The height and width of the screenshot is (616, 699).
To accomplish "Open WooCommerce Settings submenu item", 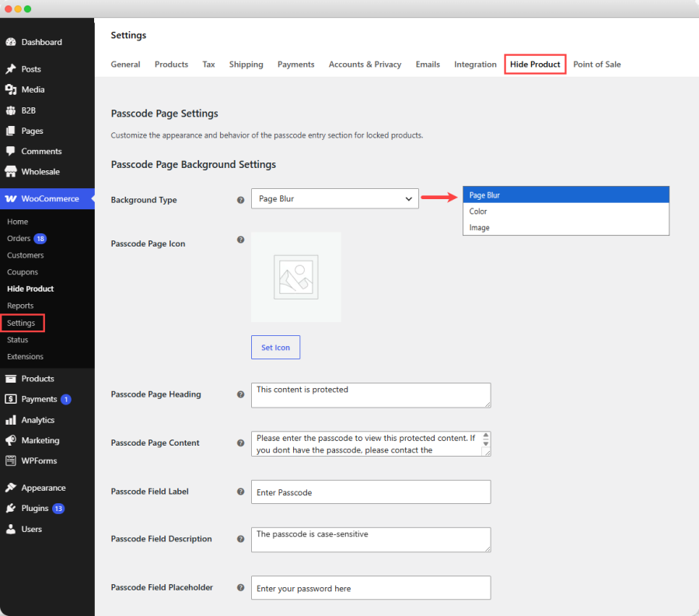I will coord(23,323).
